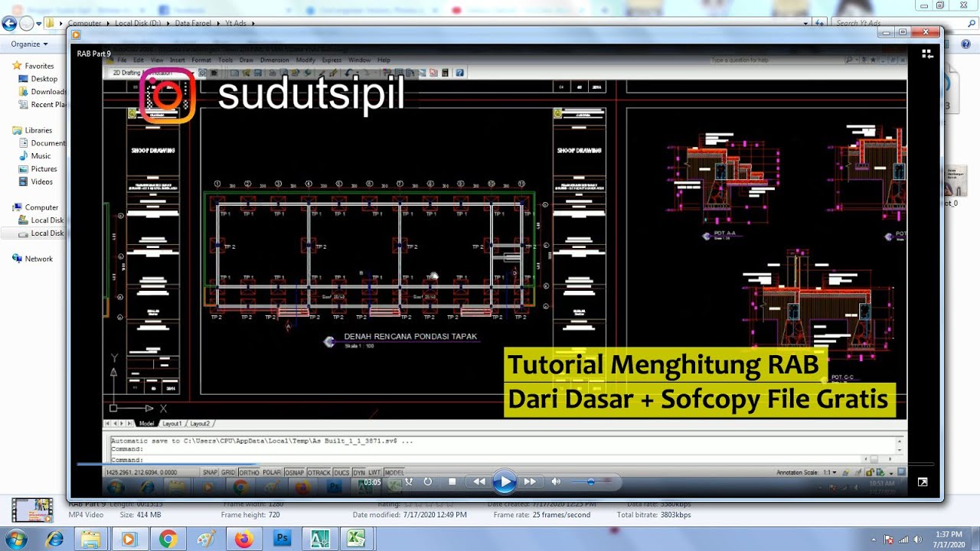The height and width of the screenshot is (551, 980).
Task: Switch to the Layout1 tab in AutoCAD
Action: click(171, 423)
